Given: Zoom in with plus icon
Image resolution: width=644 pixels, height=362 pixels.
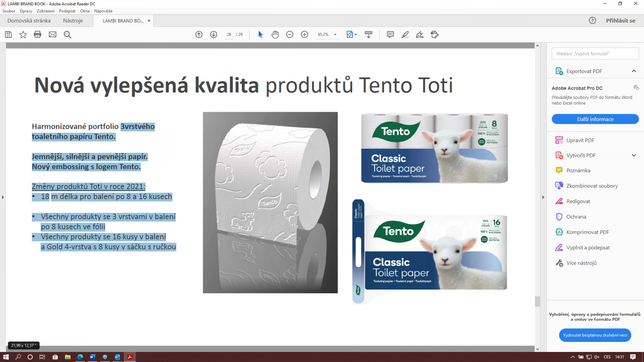Looking at the screenshot, I should click(x=305, y=35).
